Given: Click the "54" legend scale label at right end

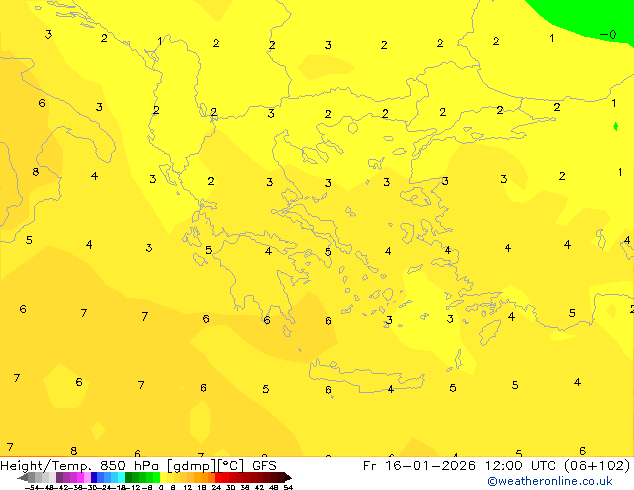Looking at the screenshot, I should pos(288,487).
